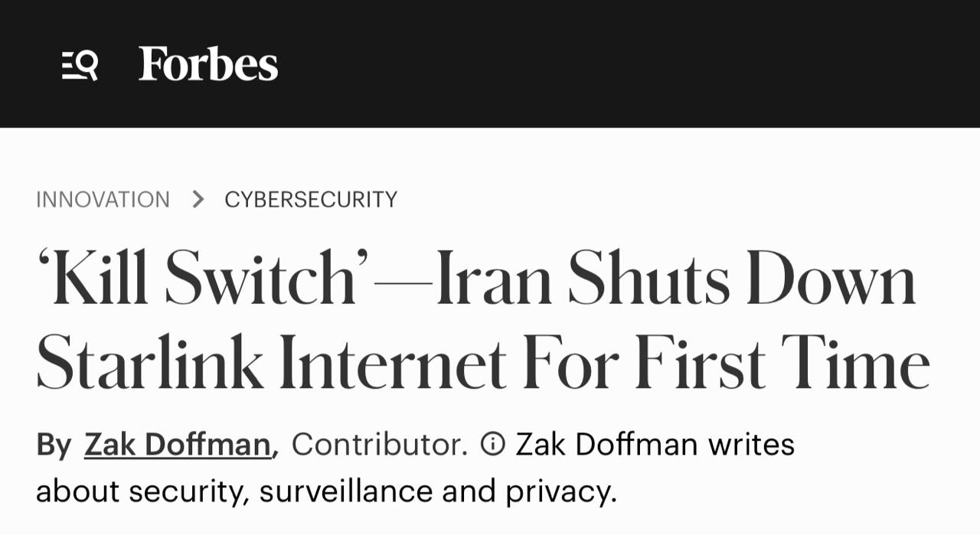The height and width of the screenshot is (535, 980).
Task: Click the breadcrumb chevron arrow
Action: point(198,200)
